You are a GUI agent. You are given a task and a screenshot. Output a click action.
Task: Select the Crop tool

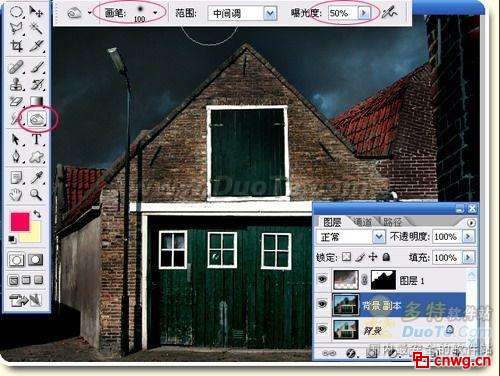(x=16, y=46)
